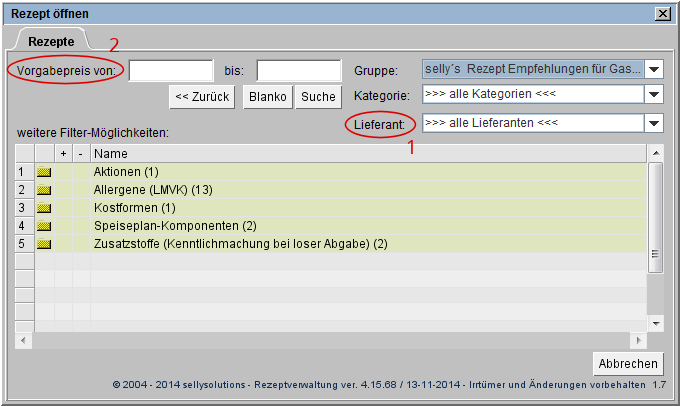Viewport: 680px width, 406px height.
Task: Click the vertical scrollbar up arrow
Action: click(656, 153)
